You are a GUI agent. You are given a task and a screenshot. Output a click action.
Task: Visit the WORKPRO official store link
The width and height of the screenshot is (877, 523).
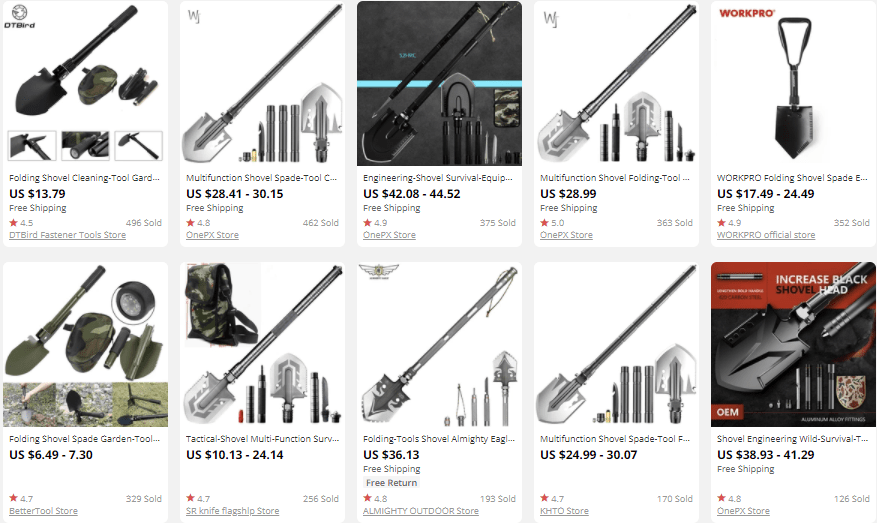tap(766, 235)
